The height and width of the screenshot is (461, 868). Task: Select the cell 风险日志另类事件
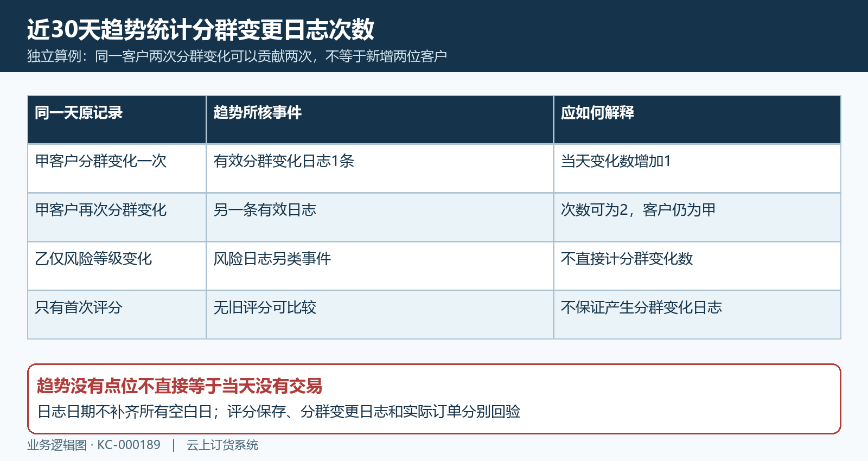click(x=380, y=266)
